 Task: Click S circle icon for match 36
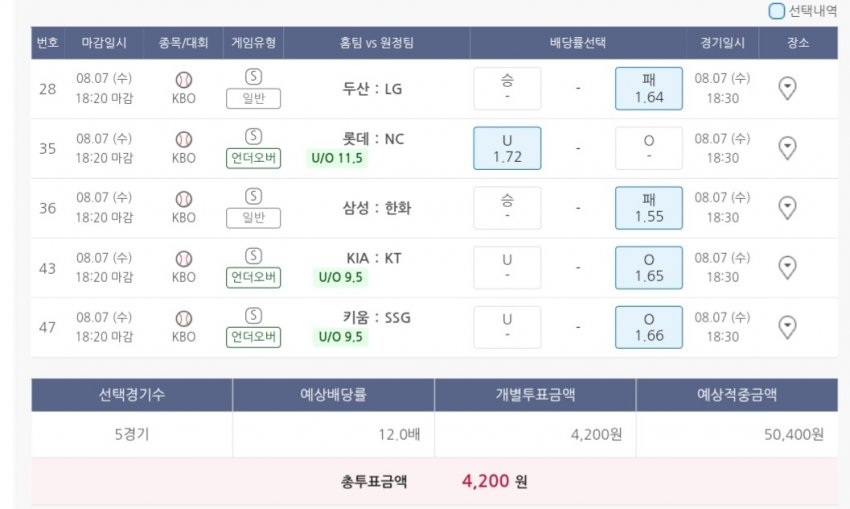(253, 196)
